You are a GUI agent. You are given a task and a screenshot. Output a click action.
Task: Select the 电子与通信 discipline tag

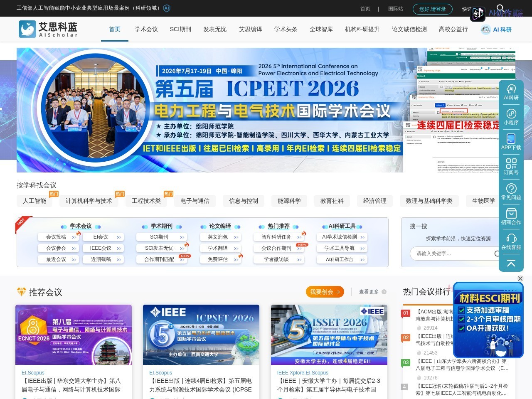click(195, 201)
